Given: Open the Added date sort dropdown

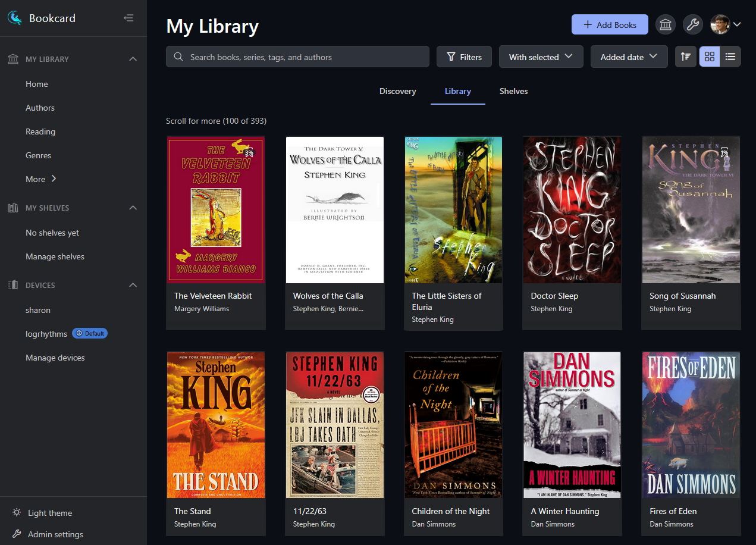Looking at the screenshot, I should (629, 57).
